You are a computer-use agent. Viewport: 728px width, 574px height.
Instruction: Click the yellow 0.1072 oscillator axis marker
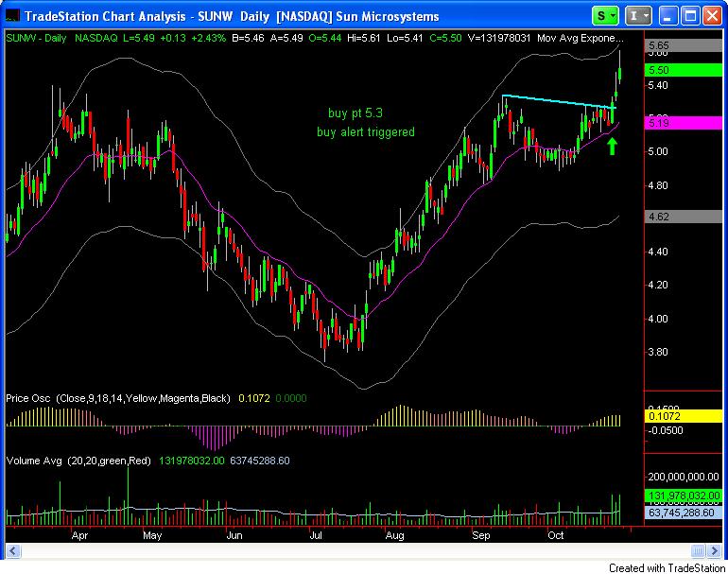684,416
